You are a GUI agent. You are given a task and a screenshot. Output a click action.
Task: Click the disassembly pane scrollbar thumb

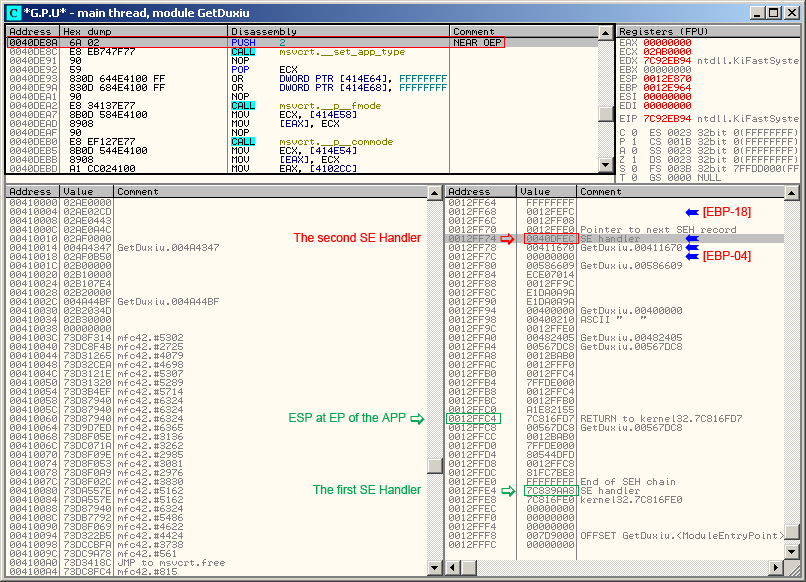pos(606,114)
